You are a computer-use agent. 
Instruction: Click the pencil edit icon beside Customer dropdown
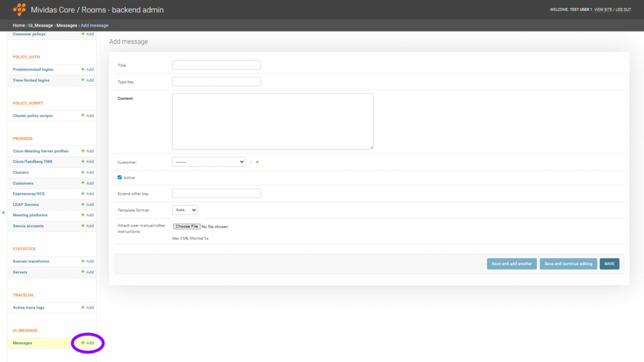pyautogui.click(x=250, y=162)
